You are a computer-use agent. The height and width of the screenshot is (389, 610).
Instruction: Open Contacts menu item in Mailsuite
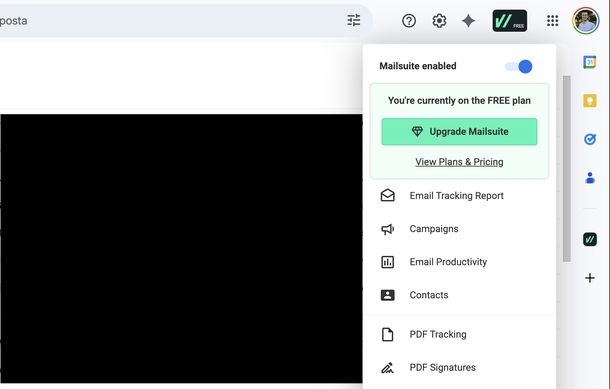coord(459,295)
